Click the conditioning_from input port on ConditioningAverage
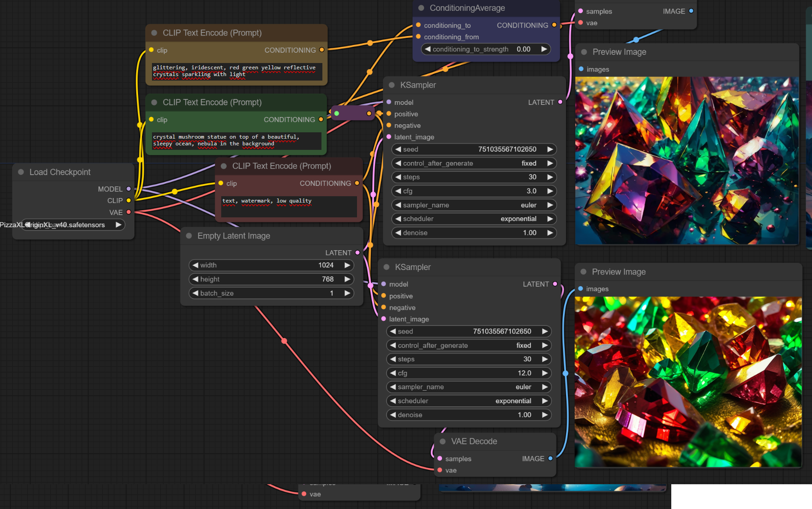 [419, 37]
